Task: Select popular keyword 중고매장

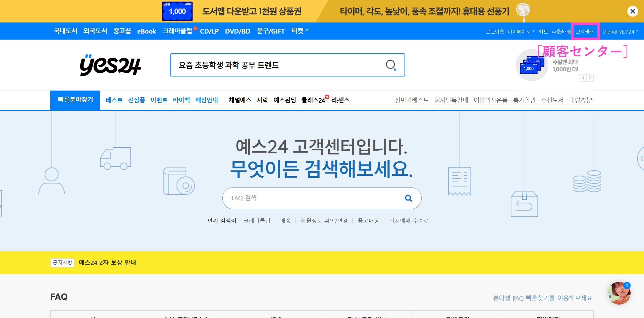Action: click(x=368, y=221)
